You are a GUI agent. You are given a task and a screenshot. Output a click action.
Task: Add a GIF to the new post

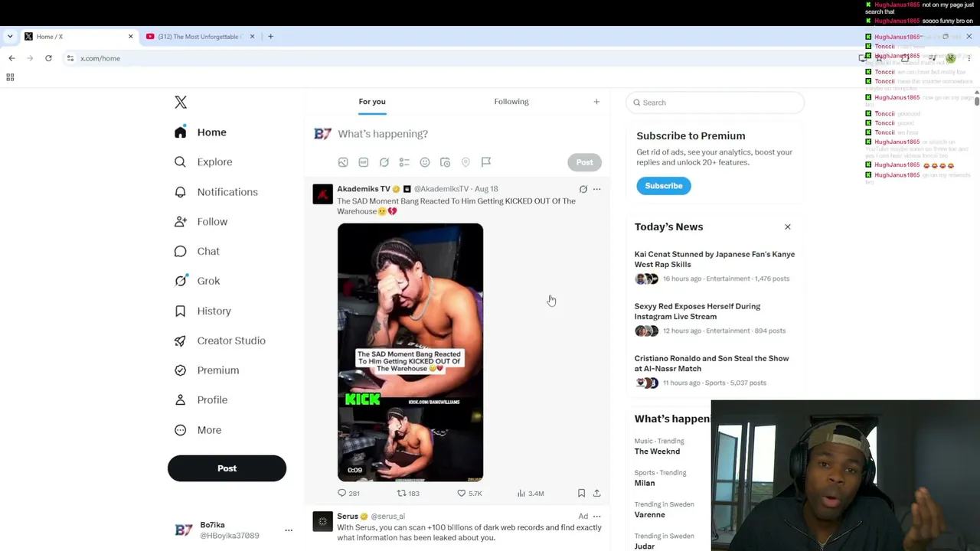(364, 162)
